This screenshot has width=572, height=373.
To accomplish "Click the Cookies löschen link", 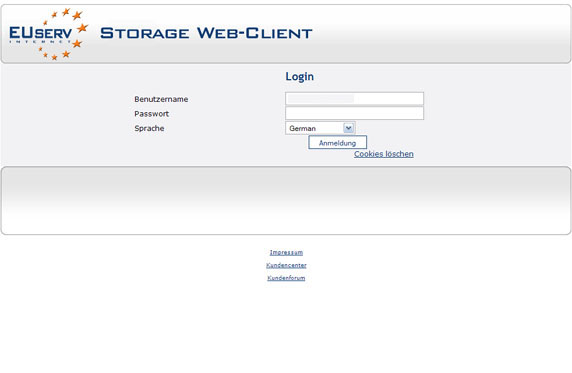I will tap(384, 154).
